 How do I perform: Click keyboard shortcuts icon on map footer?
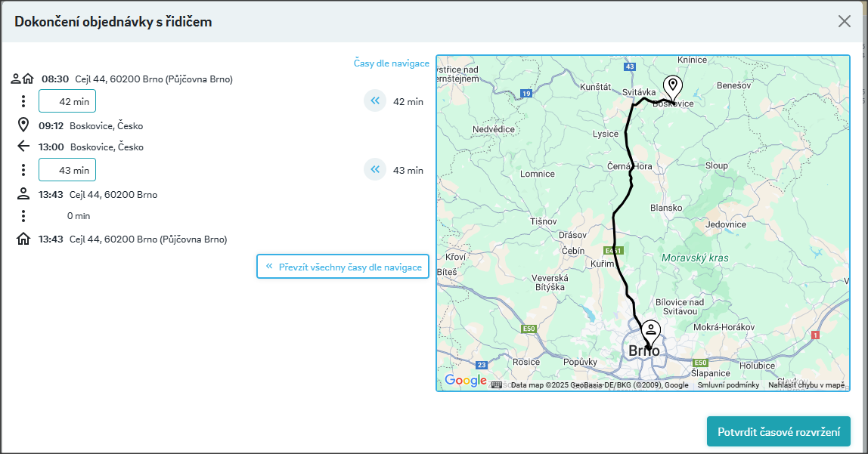497,385
